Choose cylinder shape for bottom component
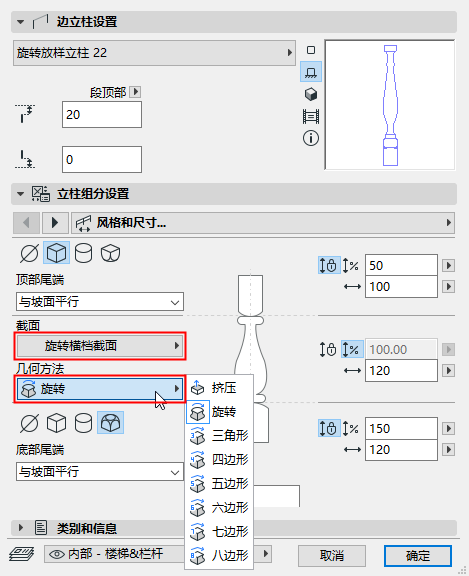Viewport: 469px width, 576px height. point(83,423)
